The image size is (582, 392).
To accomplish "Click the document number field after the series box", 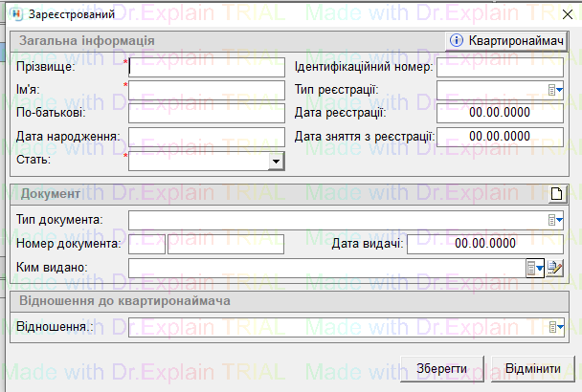I will pyautogui.click(x=226, y=244).
